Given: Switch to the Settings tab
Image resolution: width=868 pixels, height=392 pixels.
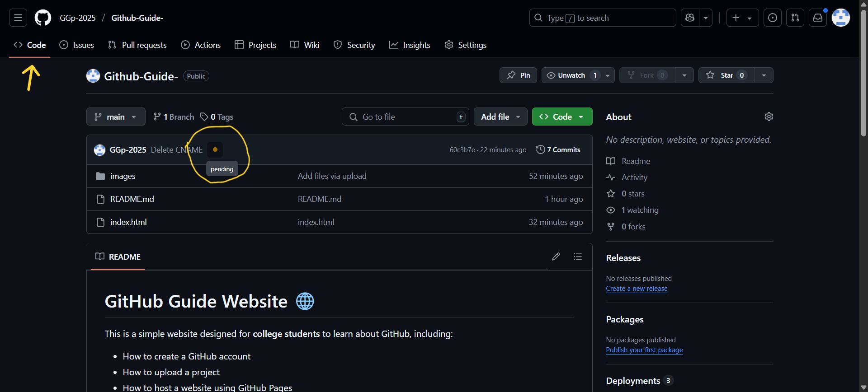Looking at the screenshot, I should 465,45.
